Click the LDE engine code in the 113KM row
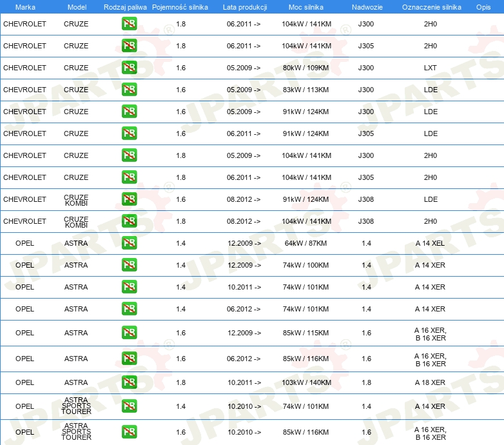This screenshot has width=504, height=445. pos(431,90)
